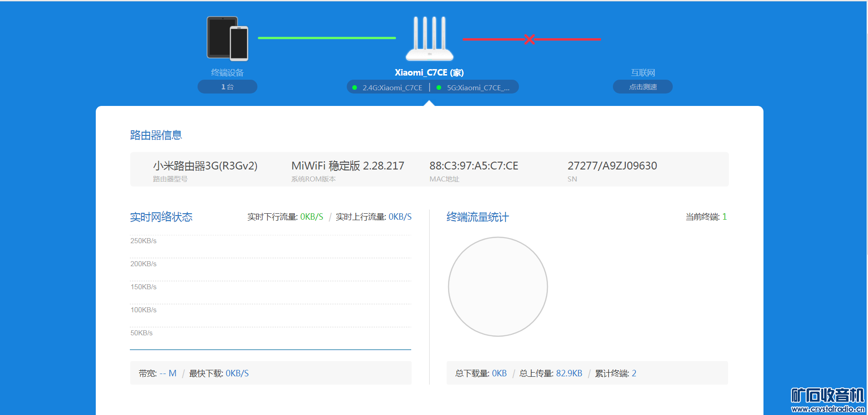Click the Xiaomi router icon
868x415 pixels.
[430, 39]
